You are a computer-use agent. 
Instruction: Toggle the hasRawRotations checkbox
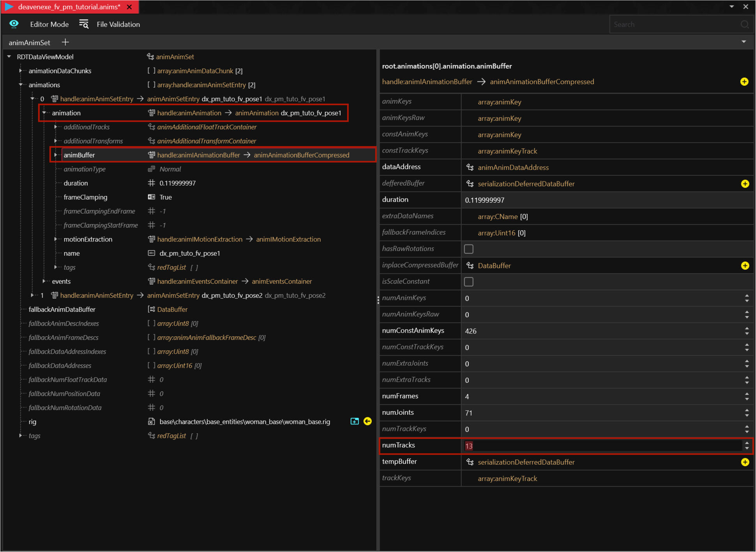(x=469, y=249)
